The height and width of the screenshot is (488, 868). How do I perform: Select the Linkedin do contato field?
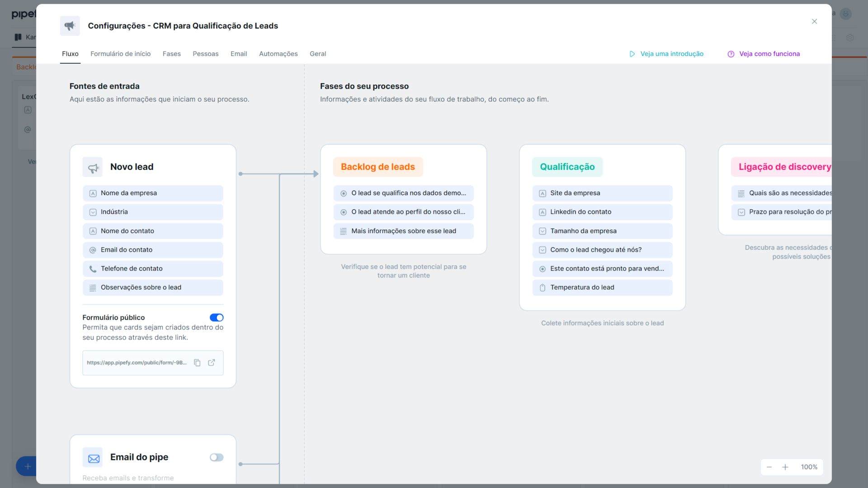pyautogui.click(x=602, y=212)
